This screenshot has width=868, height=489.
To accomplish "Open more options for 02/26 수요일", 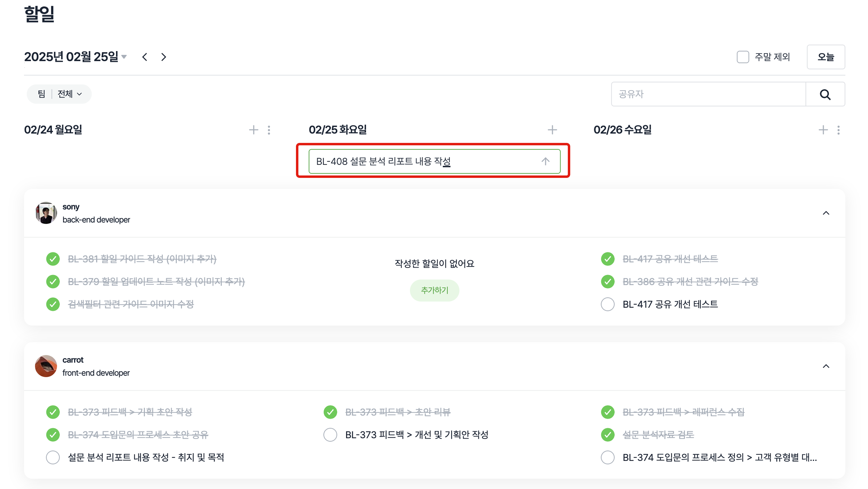I will pos(838,130).
